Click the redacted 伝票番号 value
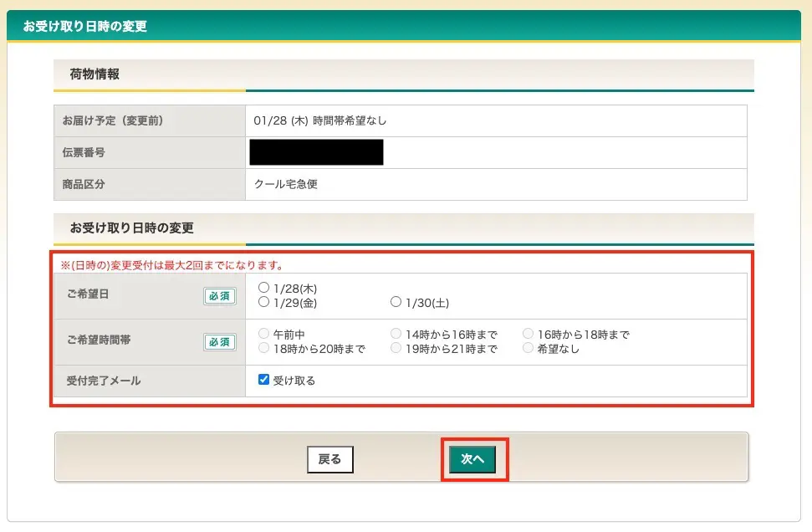 pyautogui.click(x=316, y=152)
